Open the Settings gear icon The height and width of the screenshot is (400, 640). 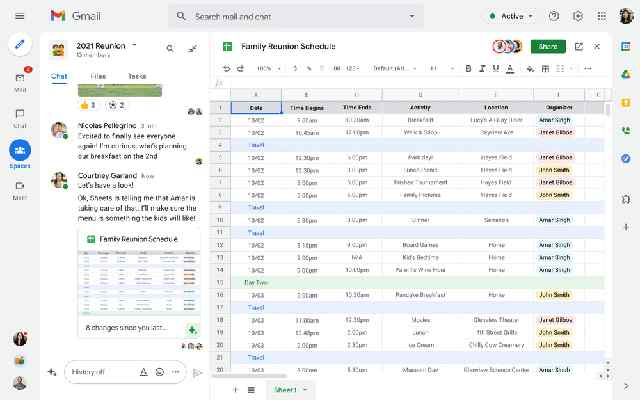578,16
